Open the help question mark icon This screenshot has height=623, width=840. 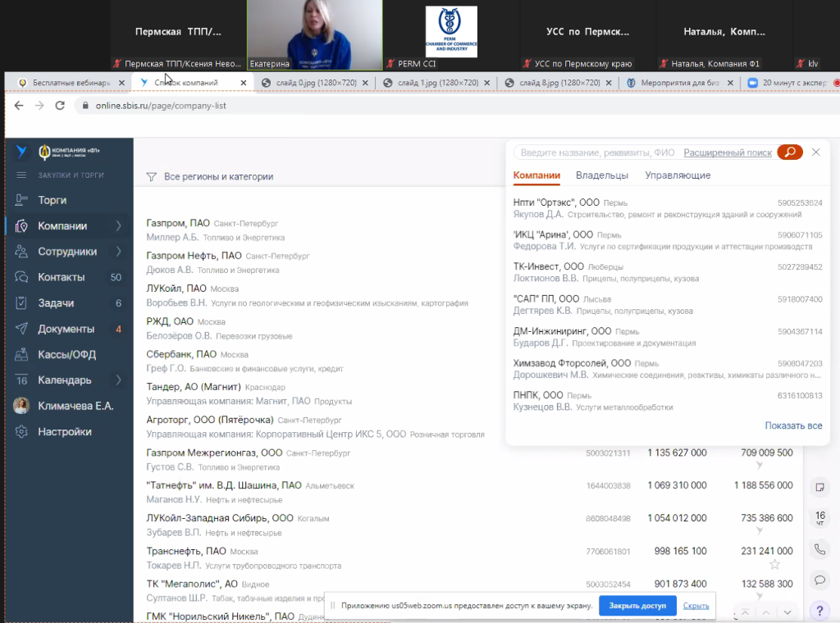[x=819, y=610]
